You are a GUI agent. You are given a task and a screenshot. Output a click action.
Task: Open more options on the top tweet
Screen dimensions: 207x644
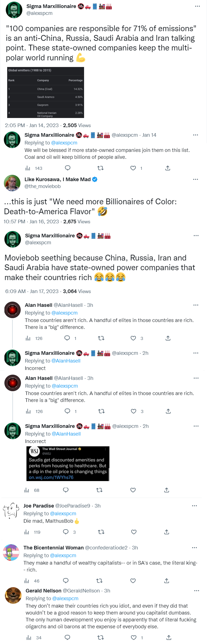click(197, 6)
